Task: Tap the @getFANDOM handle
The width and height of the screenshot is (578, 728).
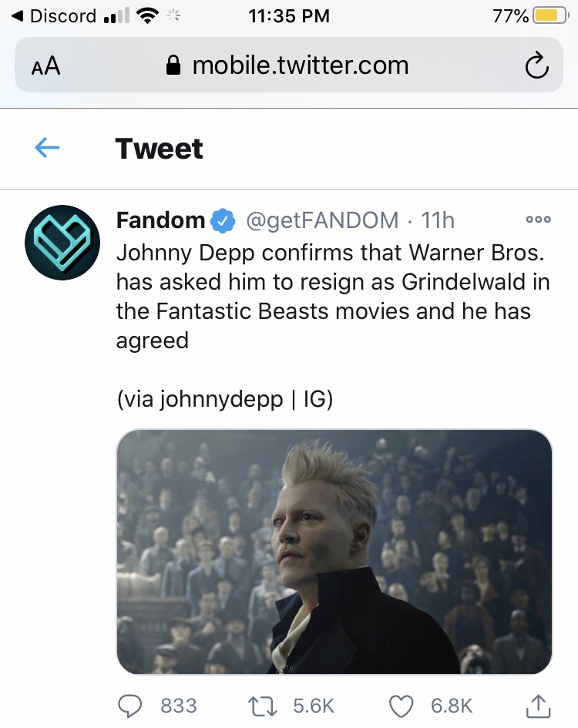Action: click(x=322, y=220)
